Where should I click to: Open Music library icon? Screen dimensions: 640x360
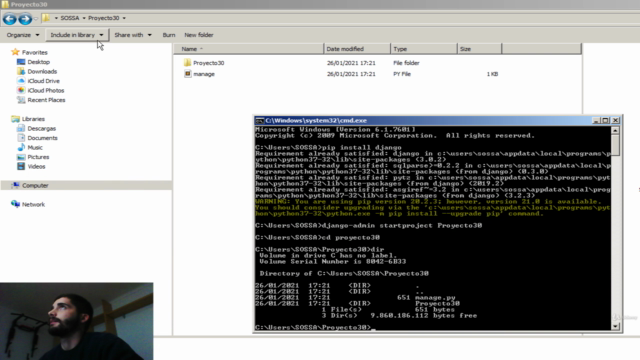tap(21, 147)
